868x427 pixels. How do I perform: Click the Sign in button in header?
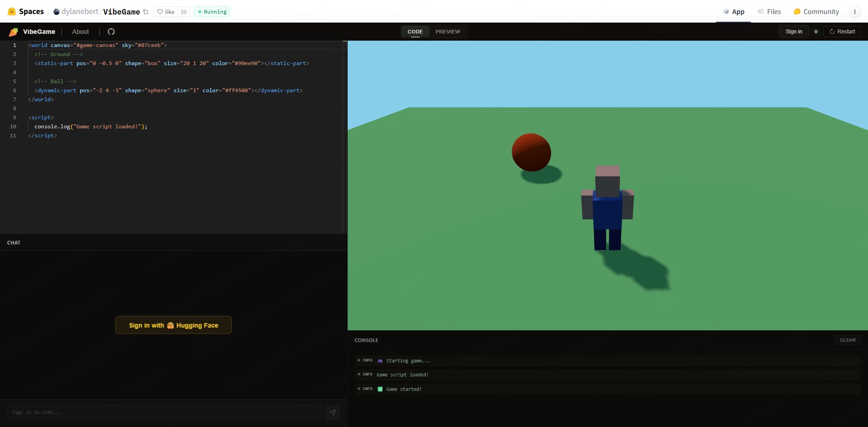[x=793, y=32]
